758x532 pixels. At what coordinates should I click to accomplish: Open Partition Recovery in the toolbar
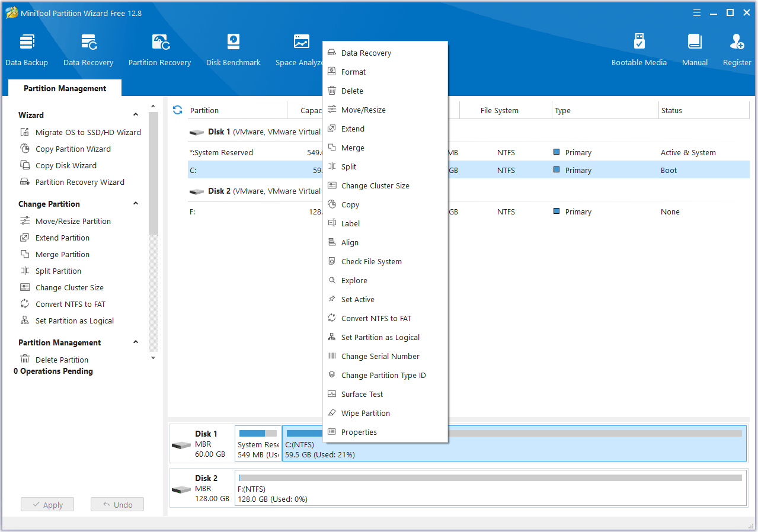159,50
